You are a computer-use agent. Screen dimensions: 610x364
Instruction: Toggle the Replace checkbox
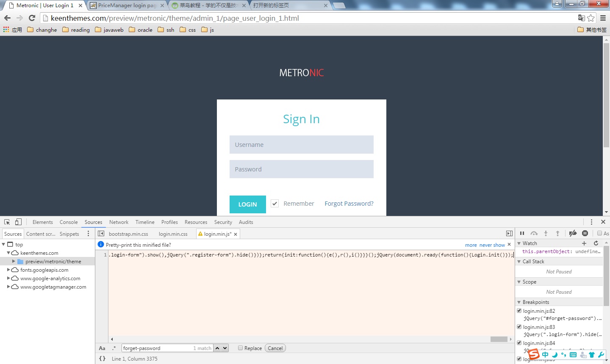(240, 348)
